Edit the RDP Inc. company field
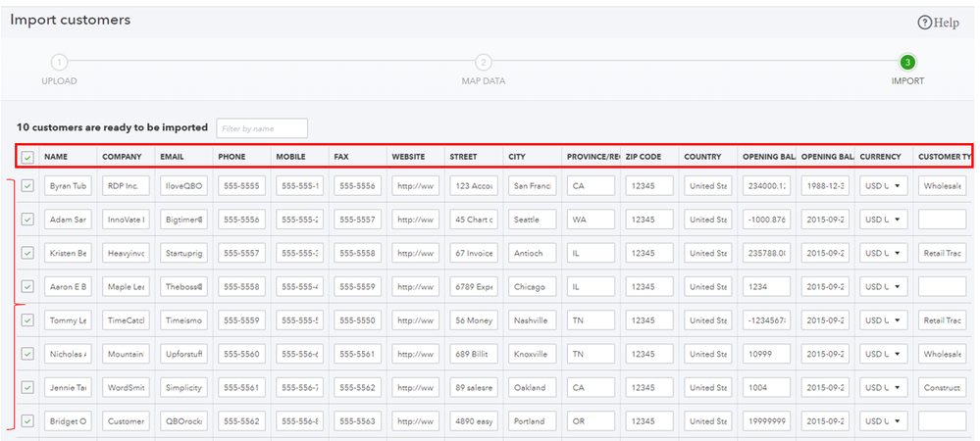The height and width of the screenshot is (441, 980). [127, 185]
